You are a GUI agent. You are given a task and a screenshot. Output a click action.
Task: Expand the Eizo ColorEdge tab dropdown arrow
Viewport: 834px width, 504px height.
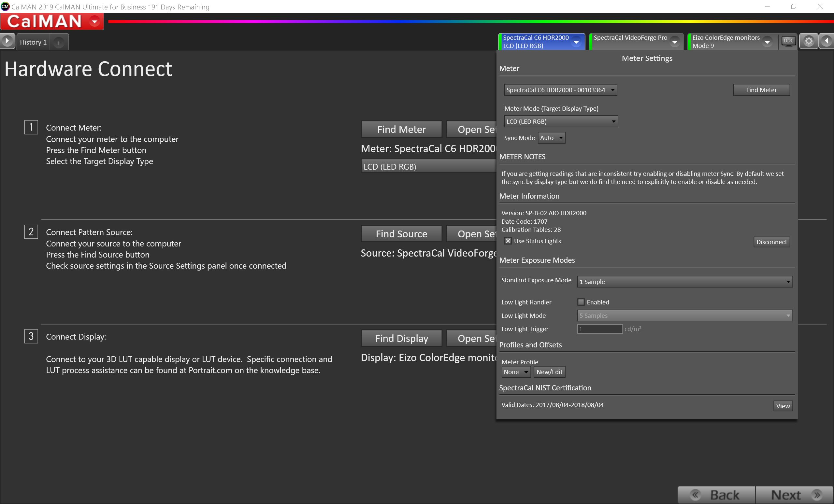[767, 42]
